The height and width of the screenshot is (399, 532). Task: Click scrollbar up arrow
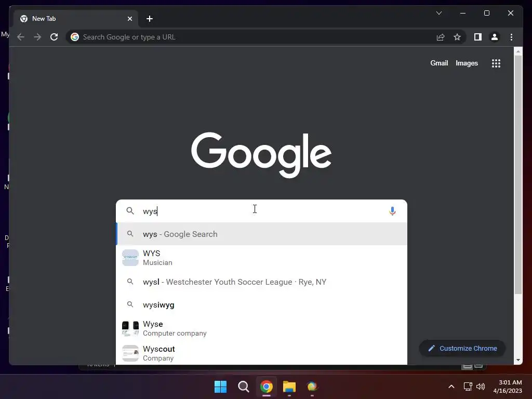tap(518, 51)
